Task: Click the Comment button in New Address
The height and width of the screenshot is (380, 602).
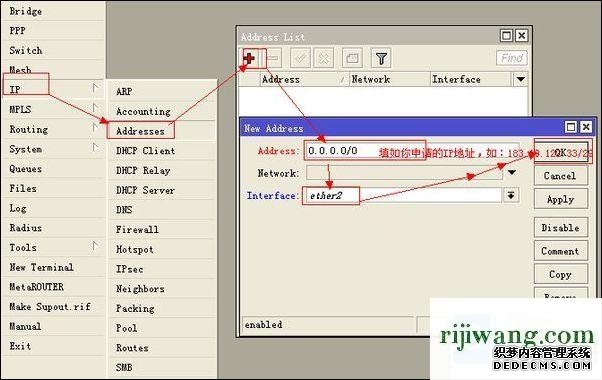Action: click(561, 251)
